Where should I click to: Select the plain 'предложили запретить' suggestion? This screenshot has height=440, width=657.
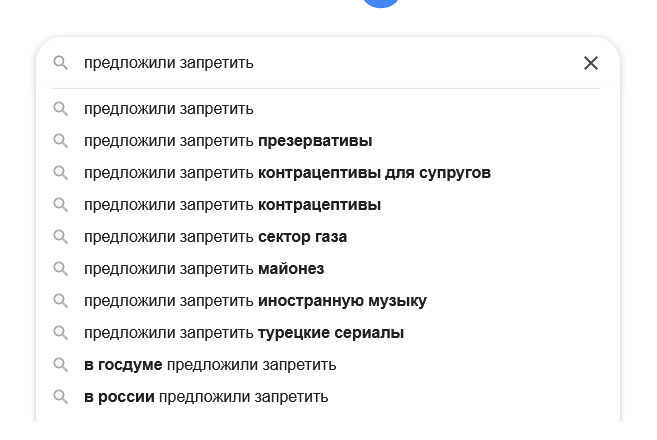169,109
